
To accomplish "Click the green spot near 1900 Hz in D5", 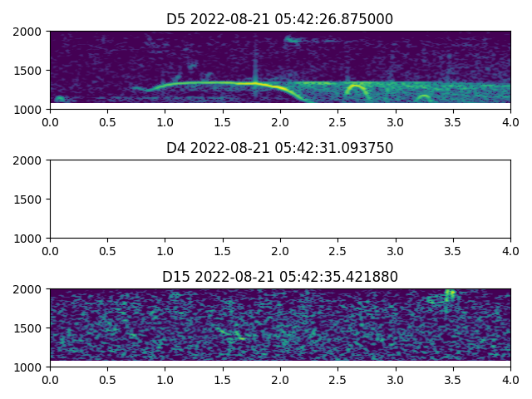I will pos(292,39).
